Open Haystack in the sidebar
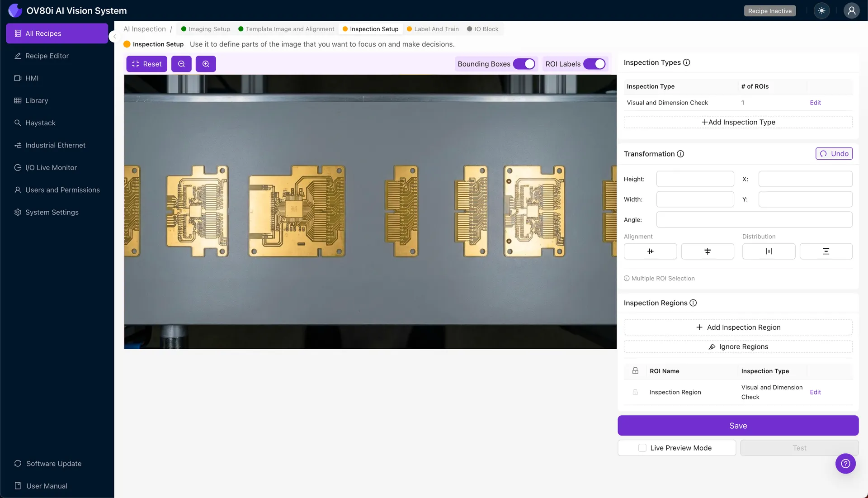The width and height of the screenshot is (868, 498). [40, 123]
